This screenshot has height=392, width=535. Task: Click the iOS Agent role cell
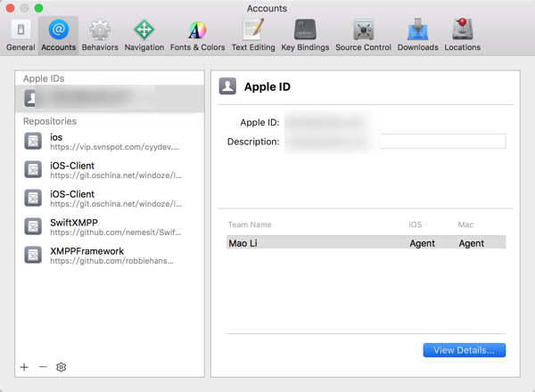pyautogui.click(x=422, y=243)
